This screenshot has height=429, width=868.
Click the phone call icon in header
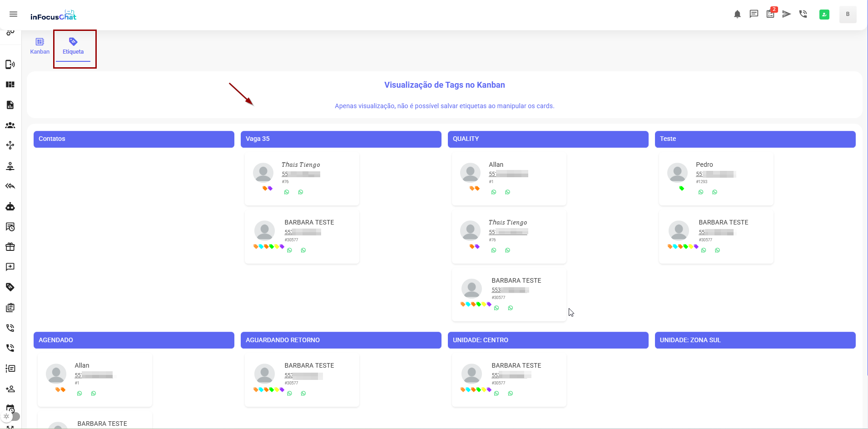tap(803, 14)
